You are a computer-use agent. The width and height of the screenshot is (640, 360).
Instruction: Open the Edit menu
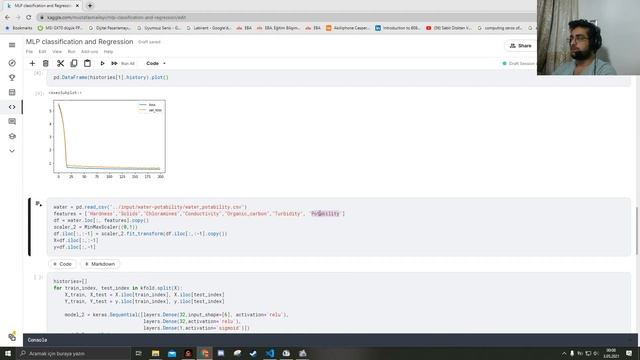[x=42, y=52]
